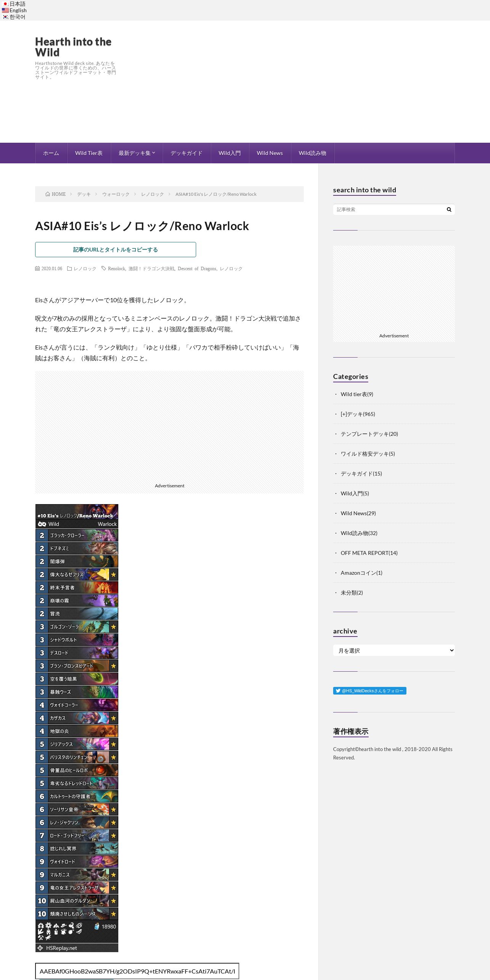Expand the 最新デッキ集 menu
The image size is (490, 980).
(137, 153)
